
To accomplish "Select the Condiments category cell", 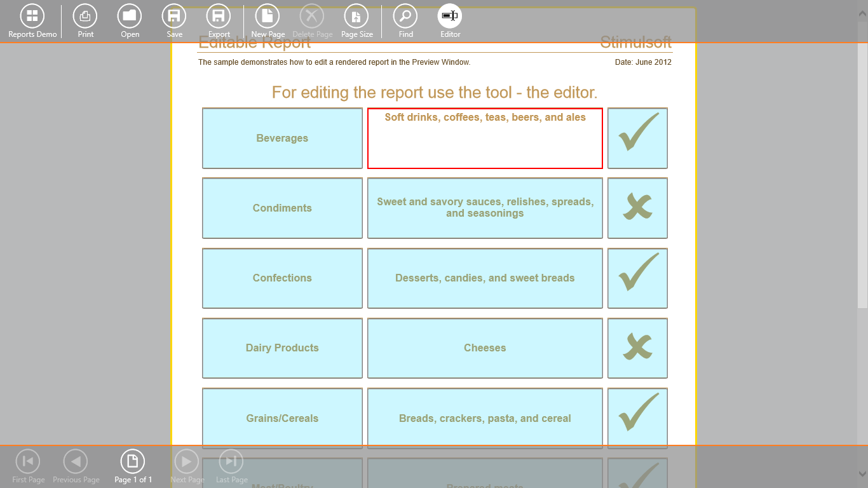I will [282, 208].
